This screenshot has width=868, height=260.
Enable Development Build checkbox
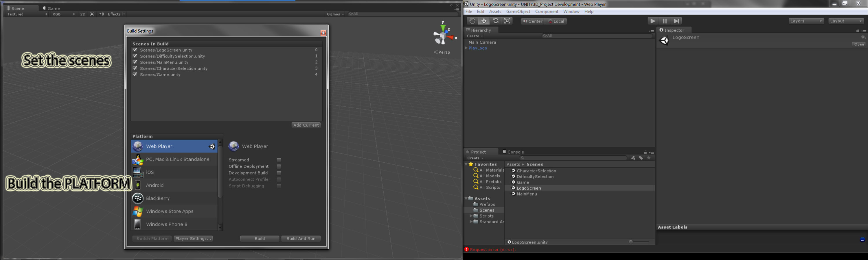(279, 173)
